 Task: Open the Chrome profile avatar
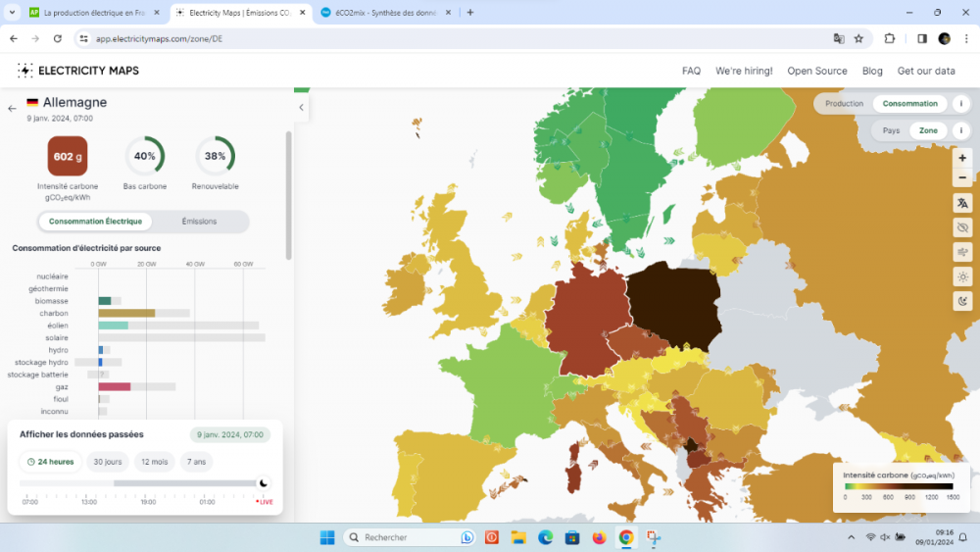click(945, 39)
